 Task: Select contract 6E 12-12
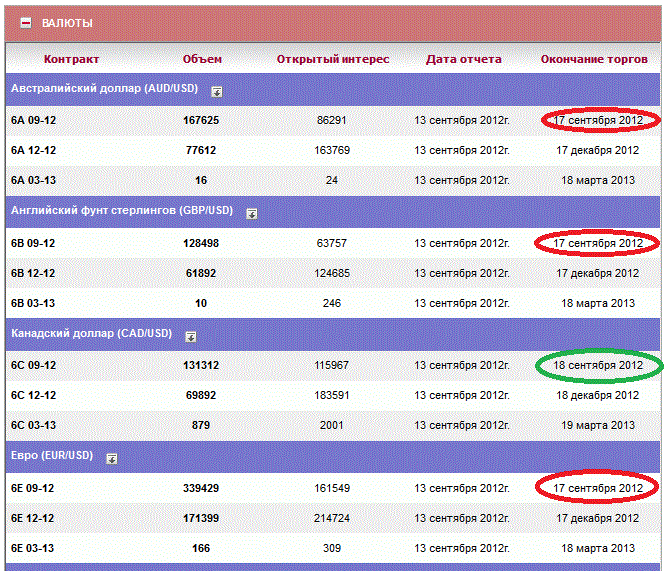pos(33,518)
